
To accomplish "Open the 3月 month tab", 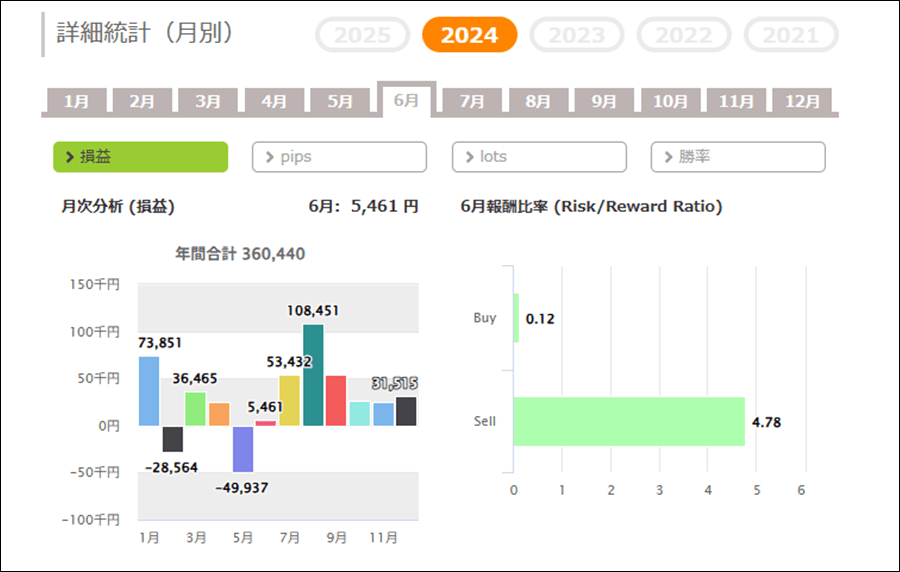I will (x=208, y=102).
